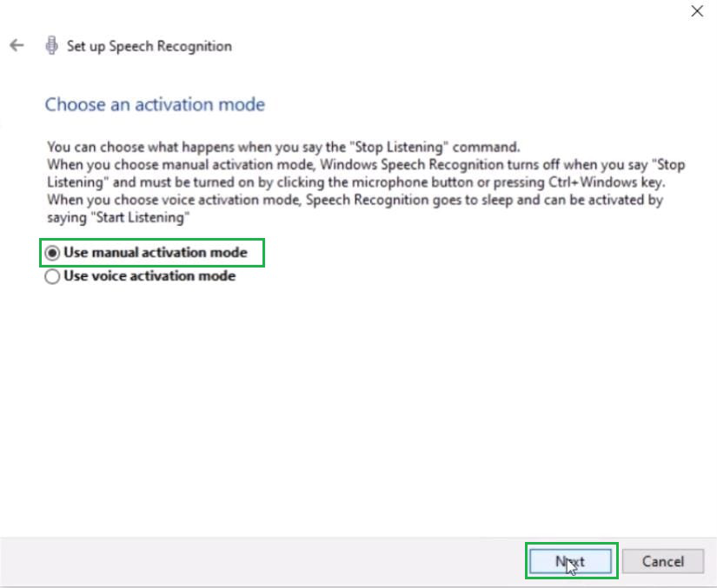
Task: Close the Speech Recognition setup window
Action: [x=697, y=11]
